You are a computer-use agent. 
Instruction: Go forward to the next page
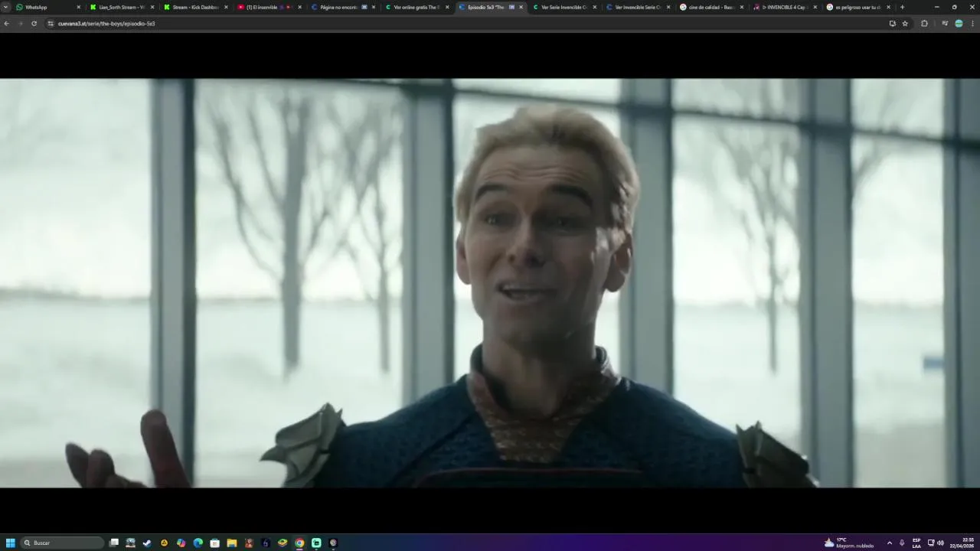tap(20, 24)
